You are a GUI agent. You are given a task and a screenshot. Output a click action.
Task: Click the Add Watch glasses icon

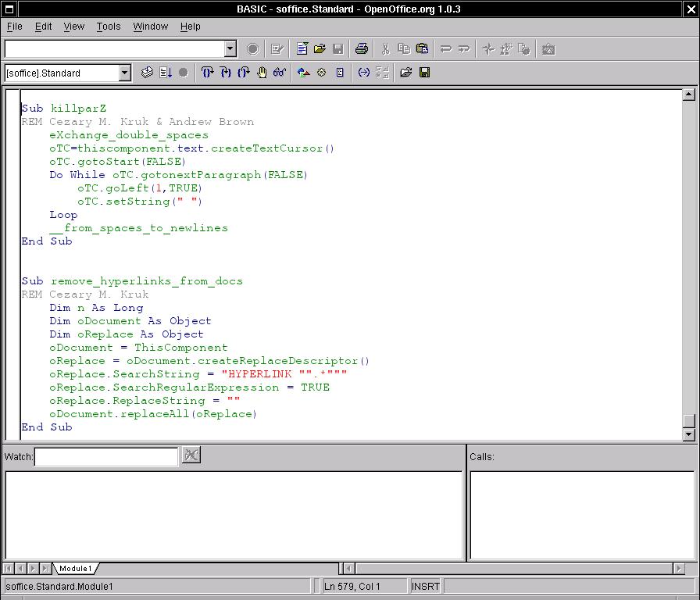point(279,73)
